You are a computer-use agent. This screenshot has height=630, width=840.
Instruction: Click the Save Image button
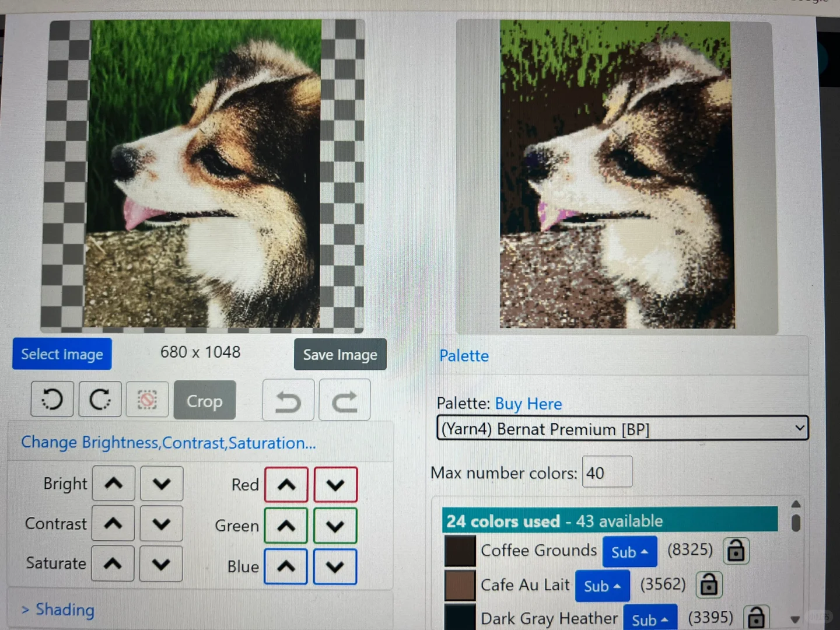pyautogui.click(x=340, y=355)
